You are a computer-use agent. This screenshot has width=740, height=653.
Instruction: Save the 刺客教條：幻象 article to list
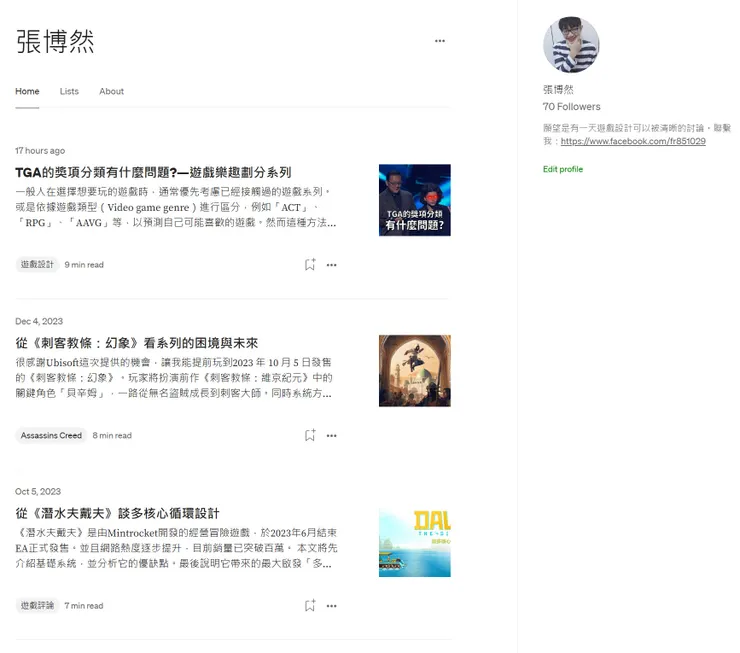(310, 435)
